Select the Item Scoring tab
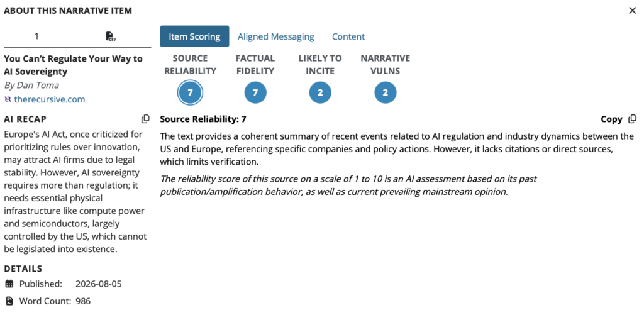 195,36
